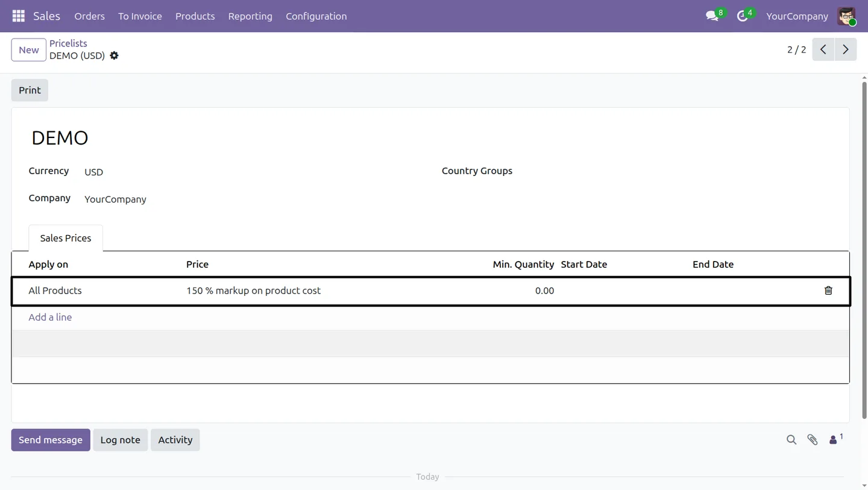Create a New pricelist
This screenshot has width=868, height=490.
(28, 50)
